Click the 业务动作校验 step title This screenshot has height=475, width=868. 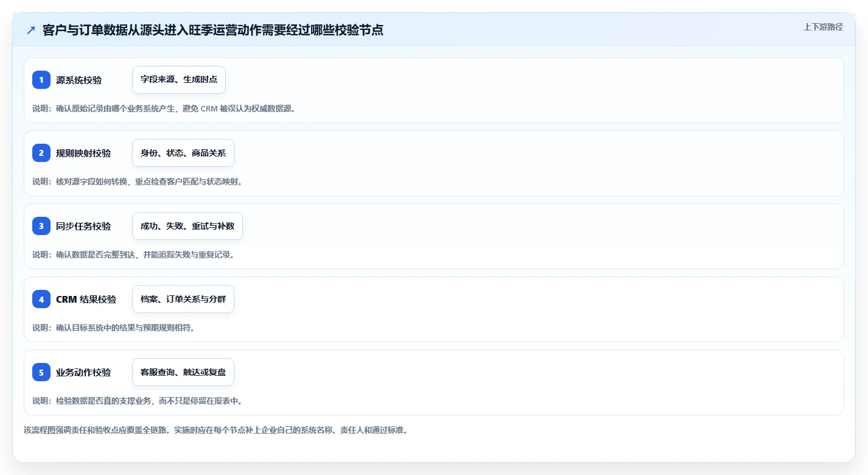tap(83, 372)
